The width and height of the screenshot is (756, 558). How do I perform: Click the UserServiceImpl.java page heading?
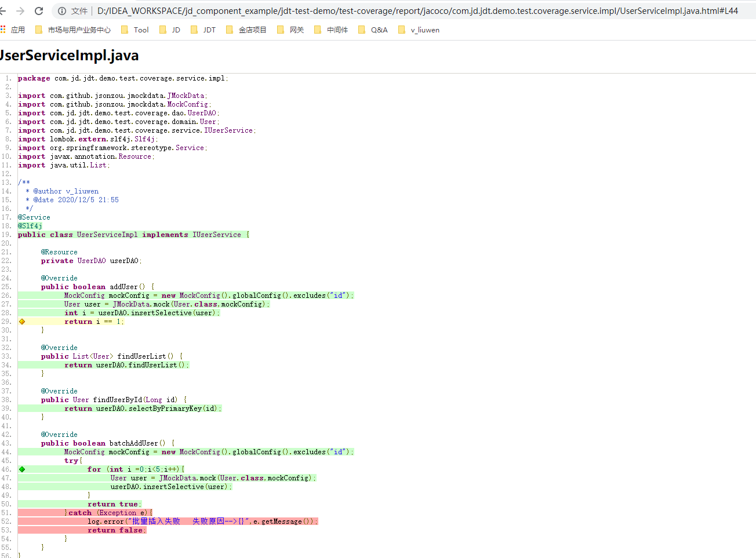coord(69,56)
